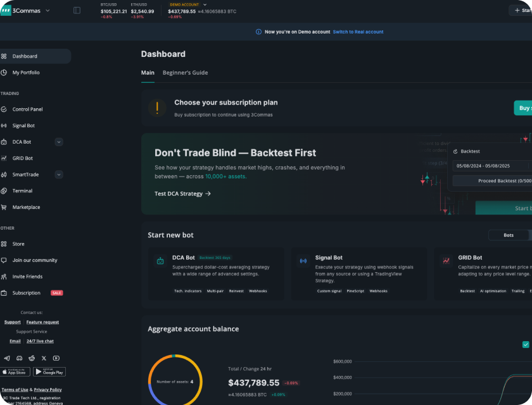Collapse the sidebar using the panel icon
Screen dimensions: 532x405
[77, 10]
